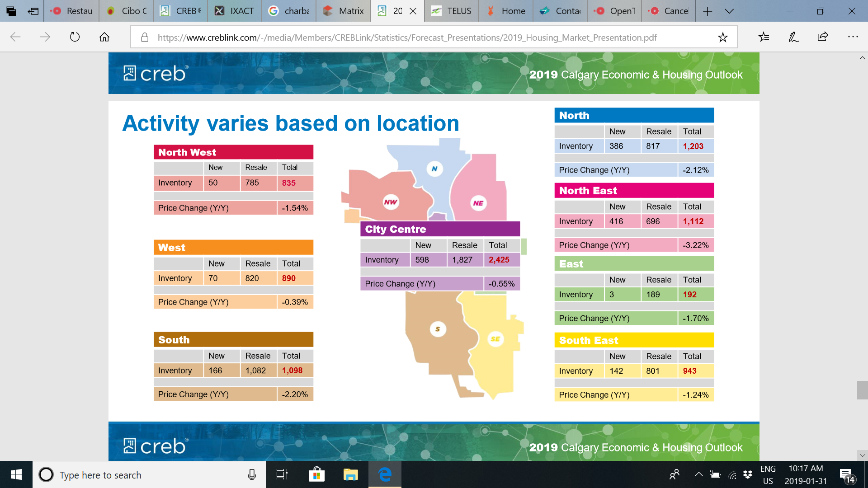The height and width of the screenshot is (488, 868).
Task: Switch to the Matrix tab
Action: point(343,11)
